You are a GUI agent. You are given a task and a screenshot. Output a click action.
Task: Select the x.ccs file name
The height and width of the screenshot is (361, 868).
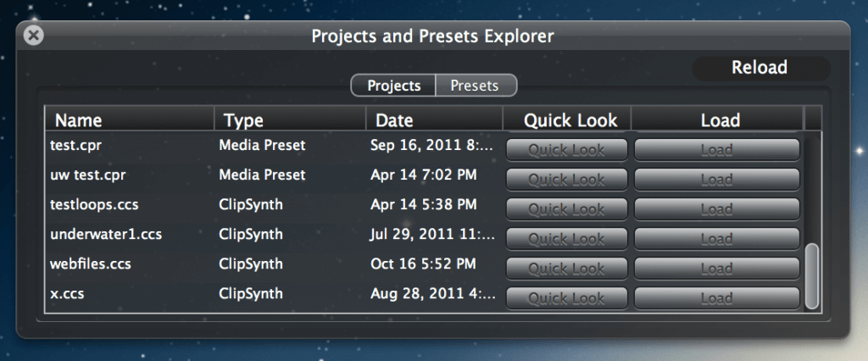coord(67,293)
